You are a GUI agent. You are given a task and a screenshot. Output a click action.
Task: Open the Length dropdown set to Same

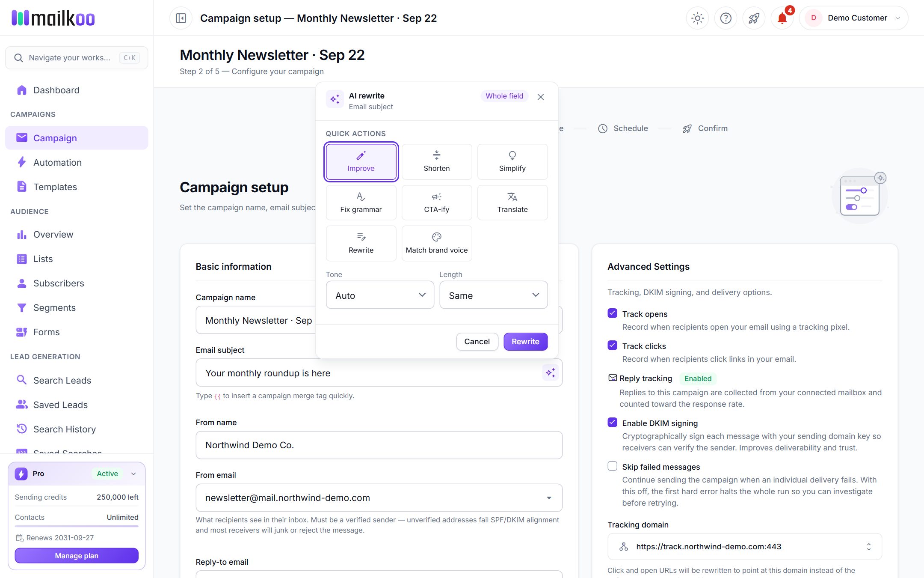tap(494, 295)
